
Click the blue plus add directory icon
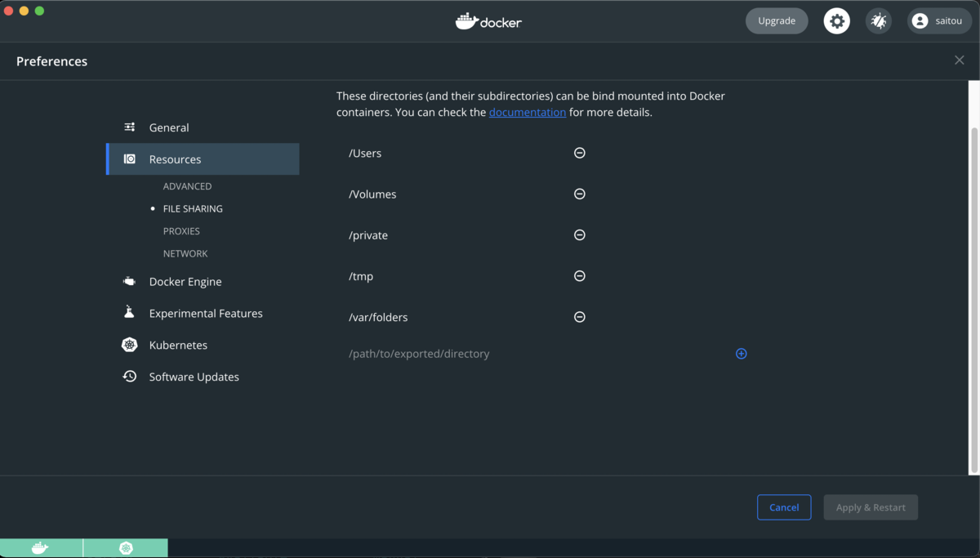742,354
